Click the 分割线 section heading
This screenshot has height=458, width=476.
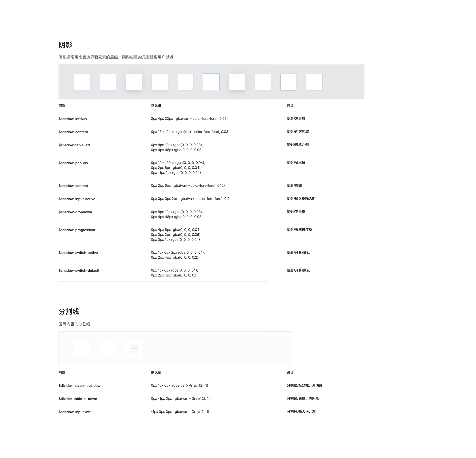[x=69, y=312]
